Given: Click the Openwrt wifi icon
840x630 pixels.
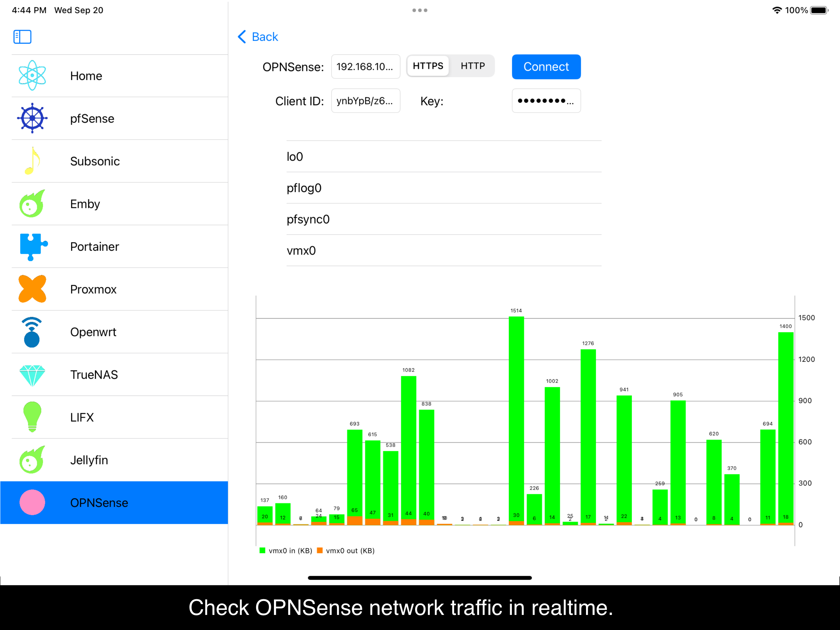Looking at the screenshot, I should click(32, 332).
